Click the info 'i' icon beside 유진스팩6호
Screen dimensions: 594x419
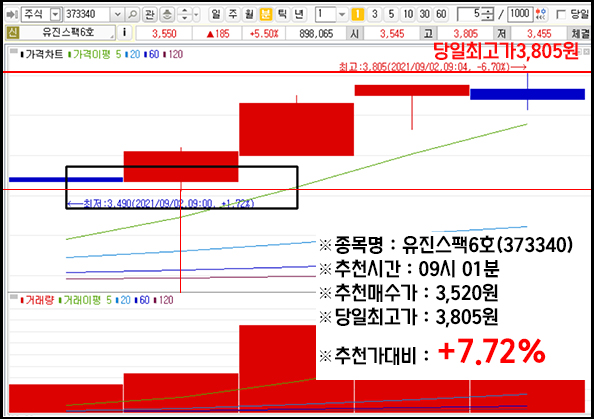[124, 33]
